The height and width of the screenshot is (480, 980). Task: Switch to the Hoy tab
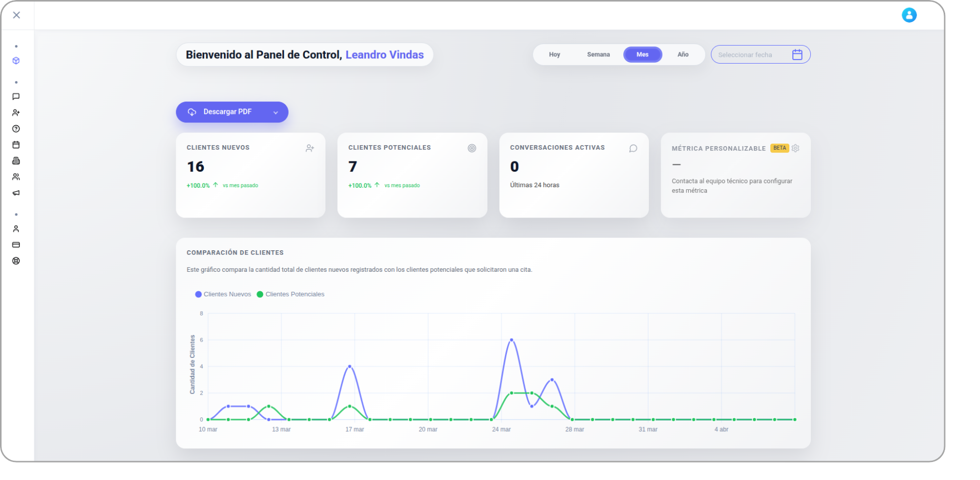[555, 54]
